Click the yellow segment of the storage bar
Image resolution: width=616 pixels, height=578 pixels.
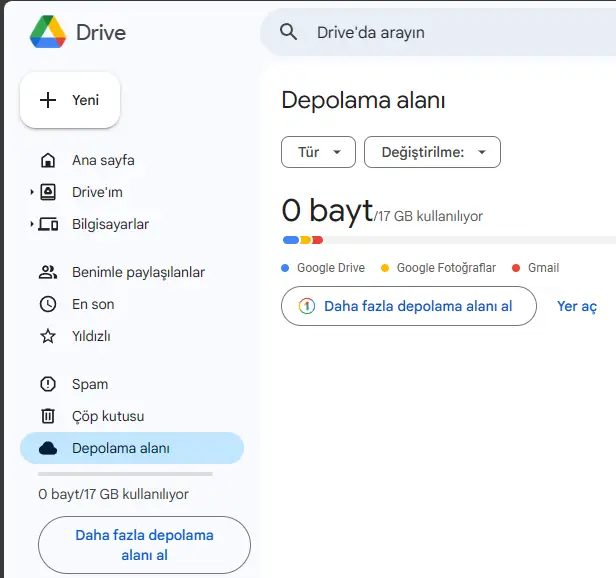[305, 240]
